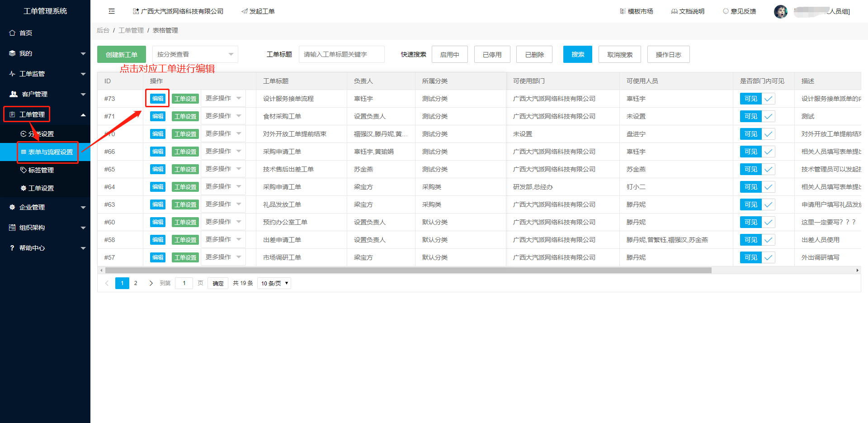
Task: Click the 工单管理 clipboard icon
Action: (x=12, y=114)
